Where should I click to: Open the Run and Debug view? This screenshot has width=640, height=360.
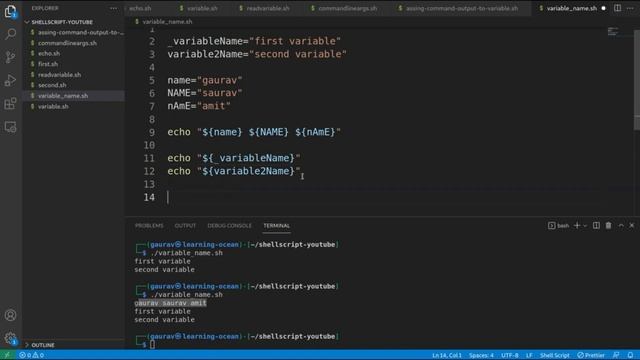pos(10,80)
